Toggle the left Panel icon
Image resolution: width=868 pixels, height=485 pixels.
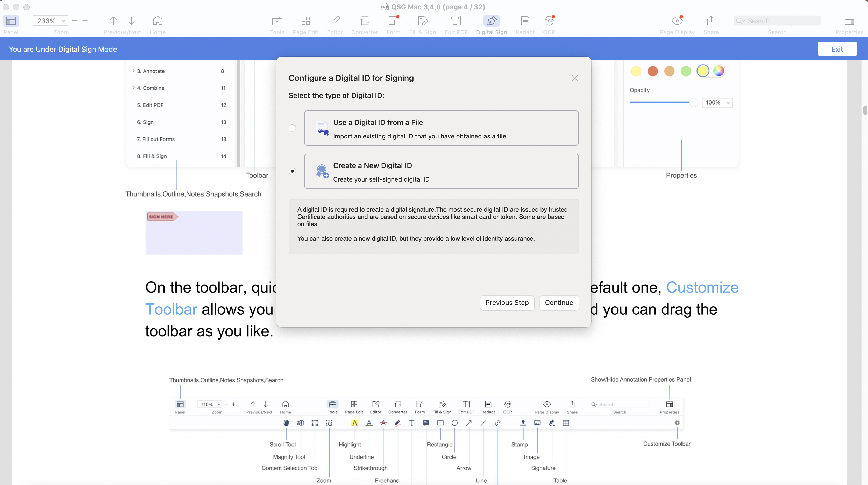(11, 21)
